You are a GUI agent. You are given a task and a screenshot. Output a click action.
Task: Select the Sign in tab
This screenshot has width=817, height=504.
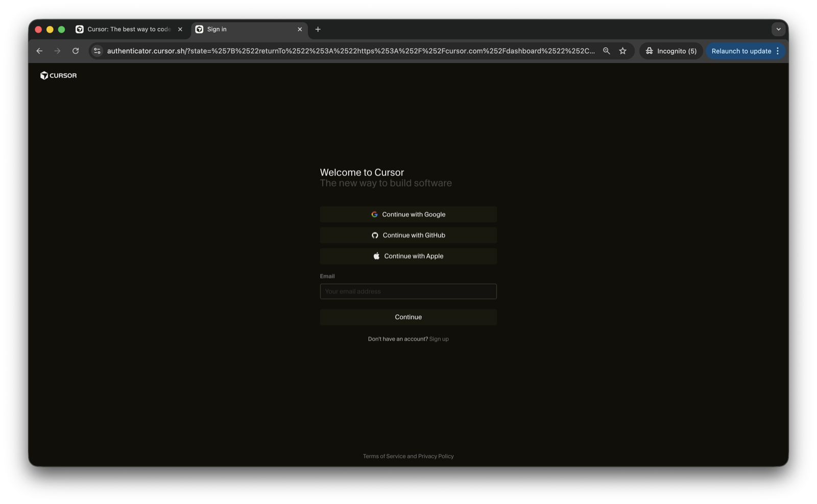tap(249, 29)
